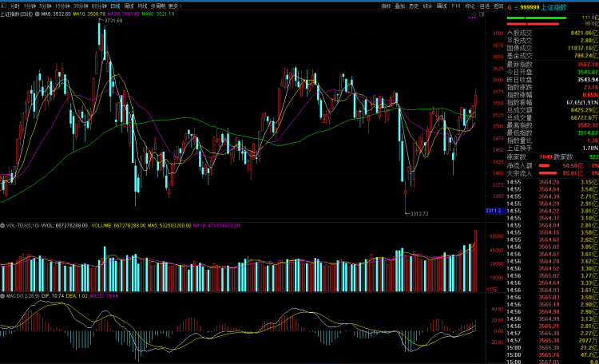
Task: Click the settings circle icon before MA5
Action: pyautogui.click(x=38, y=14)
